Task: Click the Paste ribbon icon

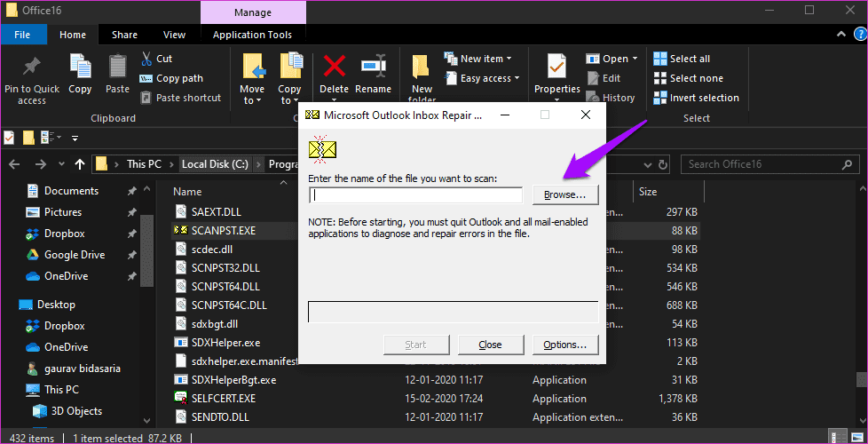Action: [117, 67]
